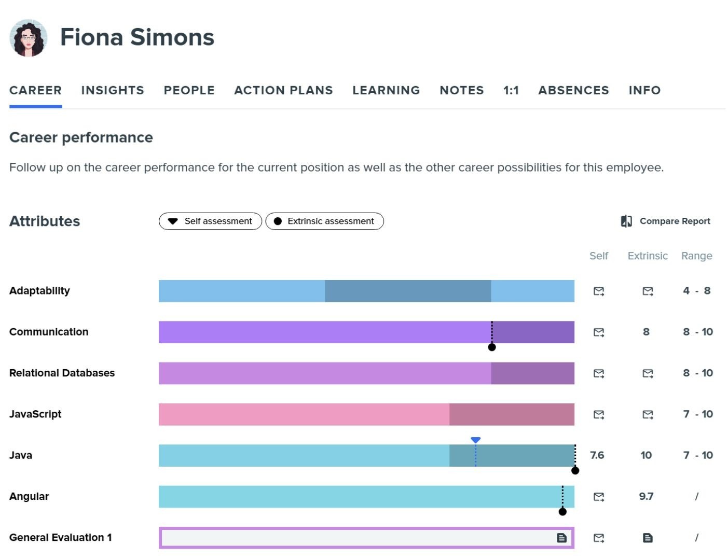The width and height of the screenshot is (728, 560).
Task: Click JavaScript extrinsic assessment mail icon
Action: click(647, 414)
